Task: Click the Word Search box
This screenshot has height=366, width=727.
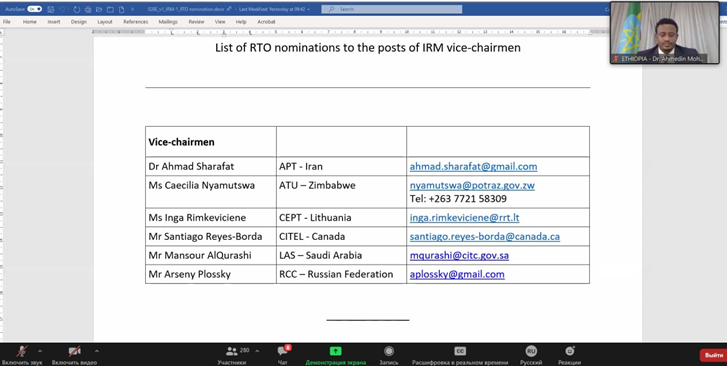Action: (x=392, y=9)
